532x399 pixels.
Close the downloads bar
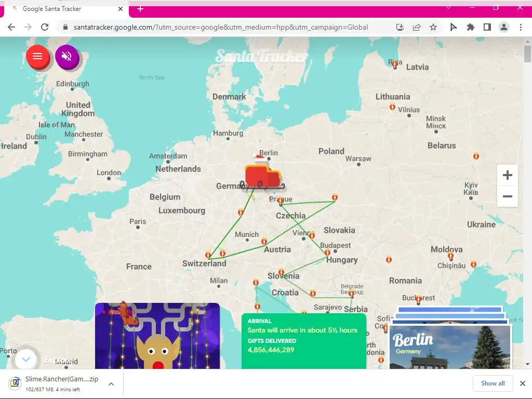[523, 383]
